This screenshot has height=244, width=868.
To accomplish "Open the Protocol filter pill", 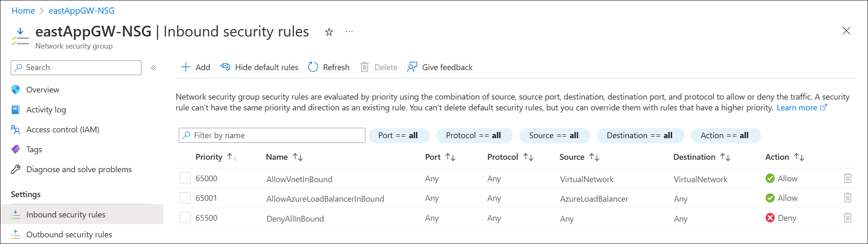I will coord(474,136).
